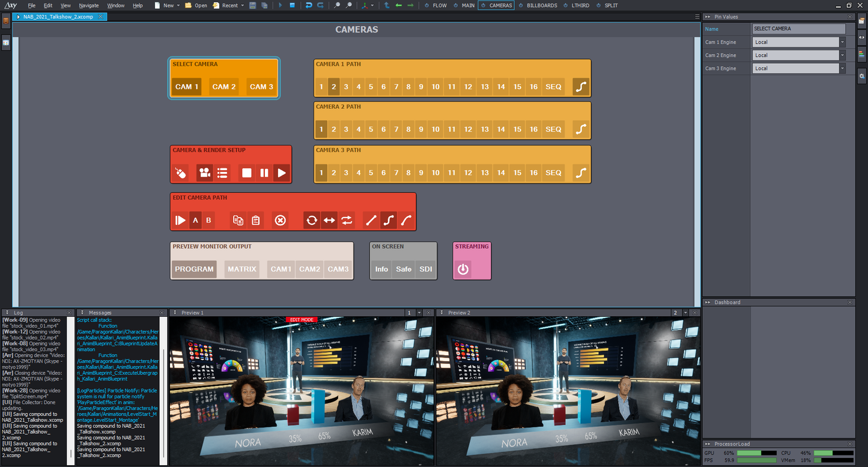Toggle the A button in Edit Camera Path

coord(195,221)
